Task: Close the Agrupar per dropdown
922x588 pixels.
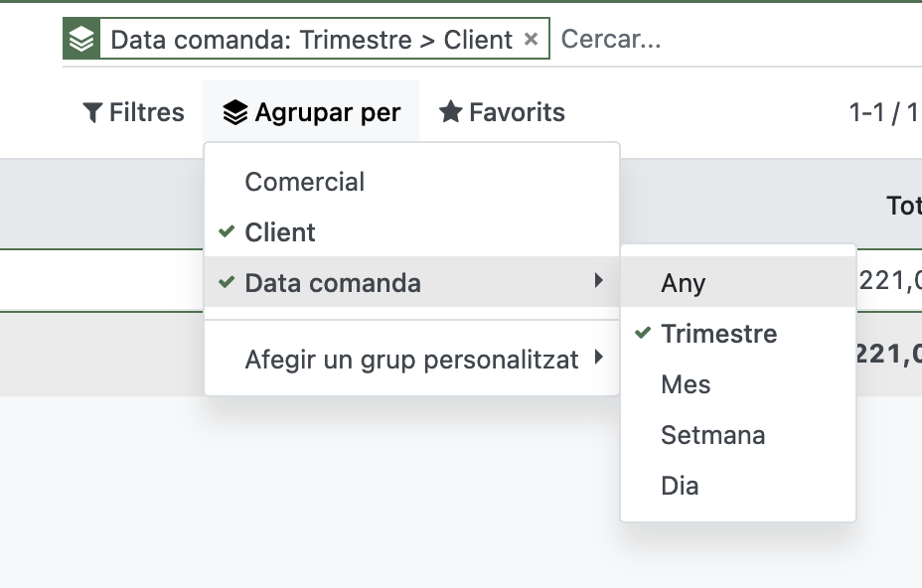Action: tap(312, 112)
